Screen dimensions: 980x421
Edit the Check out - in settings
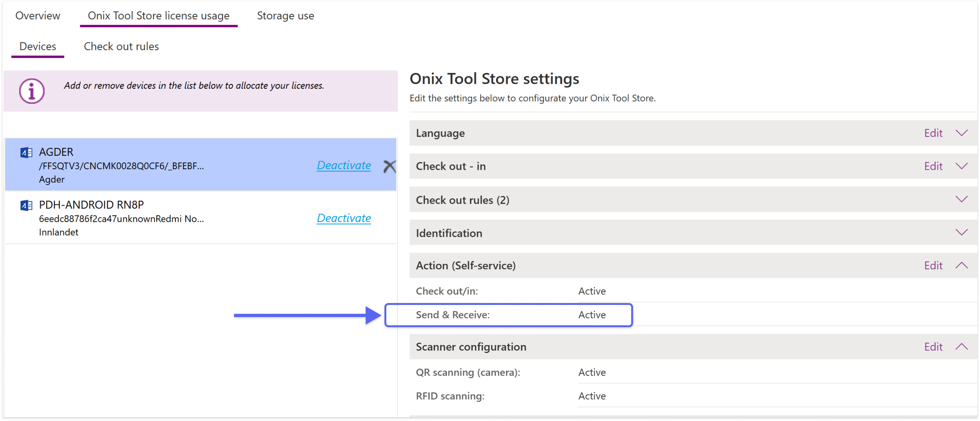point(933,166)
